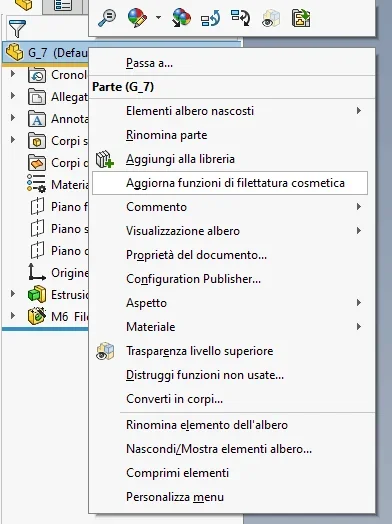Choose Converti in corpi...

click(x=174, y=399)
